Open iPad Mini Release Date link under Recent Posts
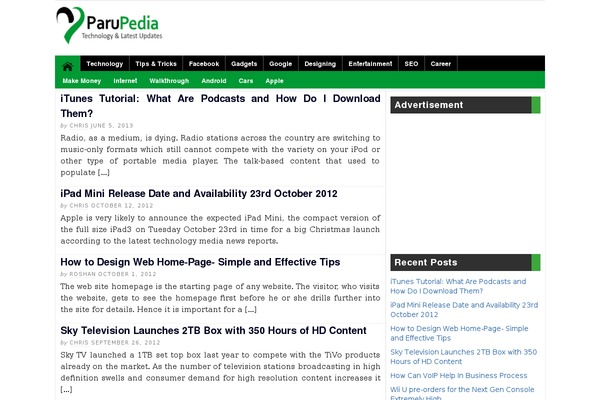This screenshot has width=600, height=400. click(x=464, y=310)
